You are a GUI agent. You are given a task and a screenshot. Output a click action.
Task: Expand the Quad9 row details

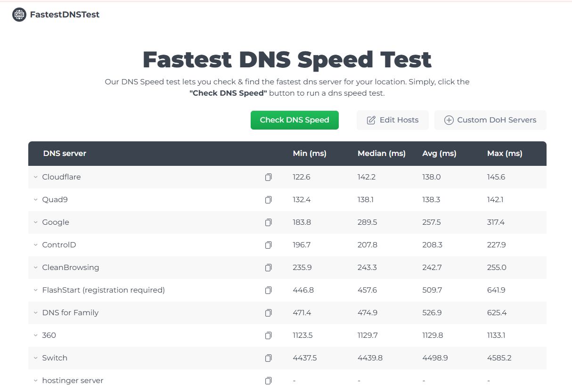(x=35, y=200)
